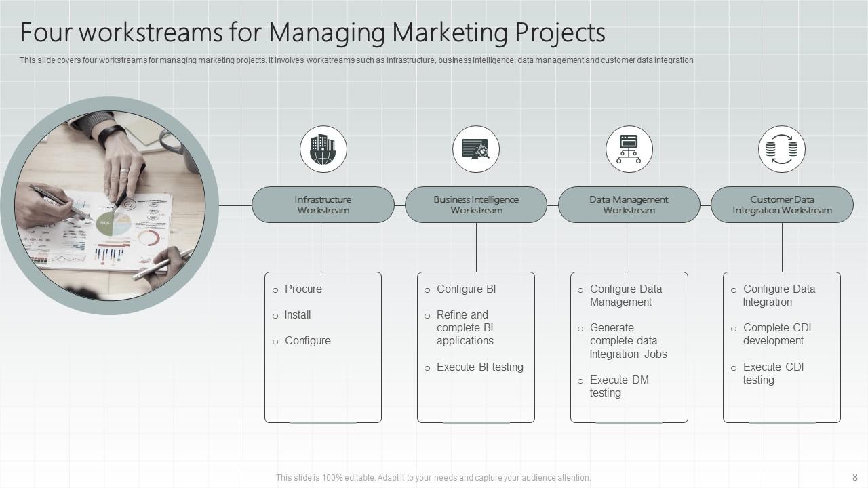
Task: Click the Data Management server icon
Action: pos(629,149)
